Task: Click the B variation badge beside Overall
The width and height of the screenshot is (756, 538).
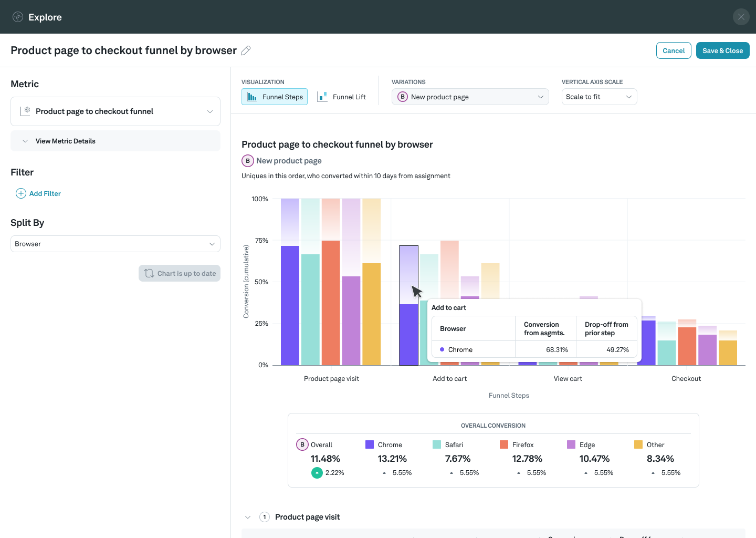Action: click(302, 444)
